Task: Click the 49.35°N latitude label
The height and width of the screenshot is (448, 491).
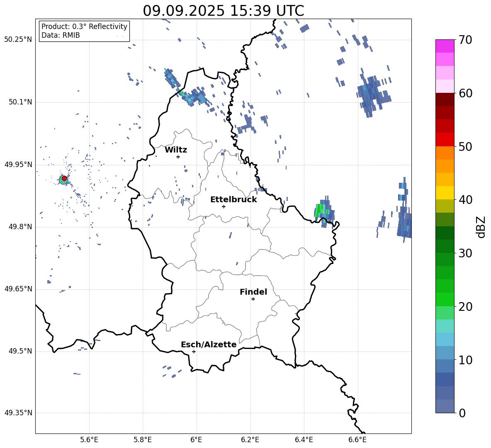Action: pyautogui.click(x=18, y=413)
